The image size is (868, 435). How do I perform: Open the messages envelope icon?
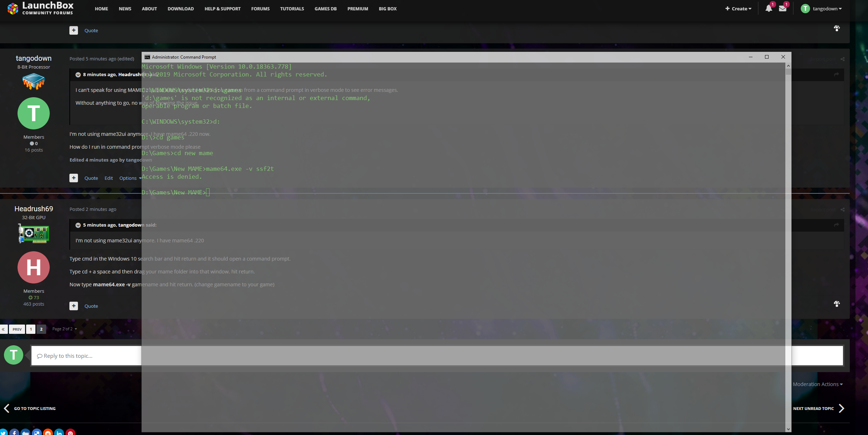[783, 9]
